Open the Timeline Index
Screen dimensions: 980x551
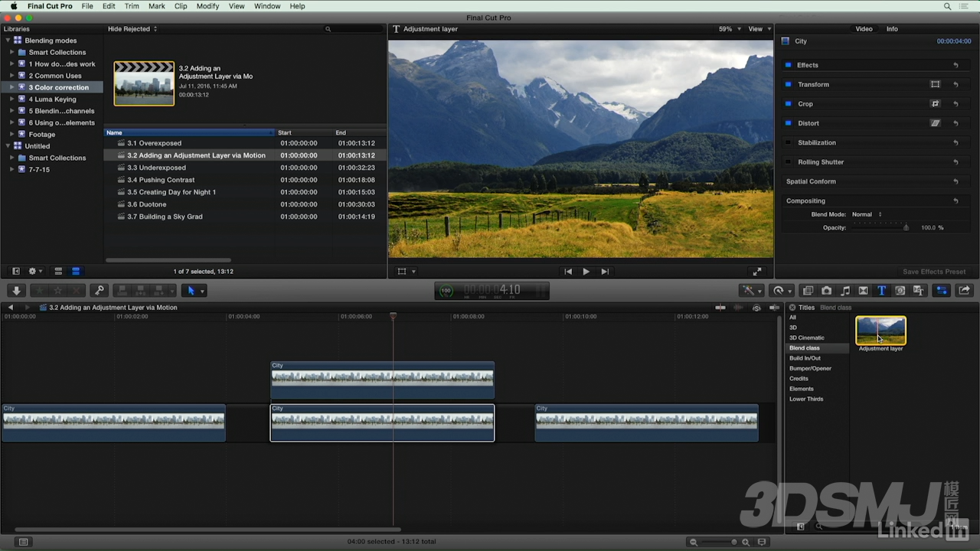click(23, 541)
